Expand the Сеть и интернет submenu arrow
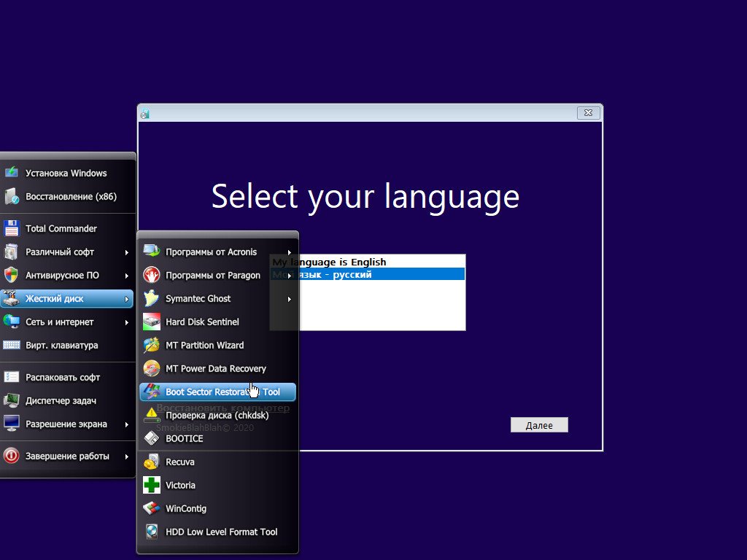The height and width of the screenshot is (560, 747). tap(127, 322)
